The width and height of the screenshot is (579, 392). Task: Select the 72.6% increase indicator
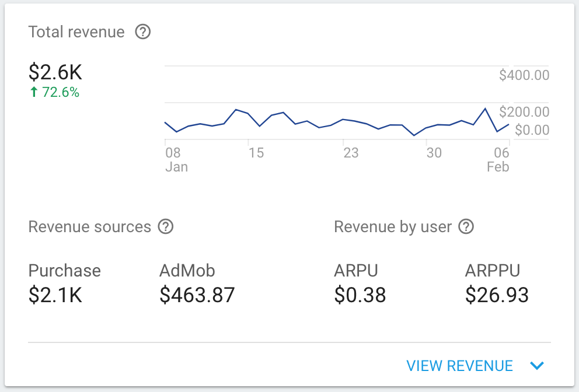pos(60,92)
